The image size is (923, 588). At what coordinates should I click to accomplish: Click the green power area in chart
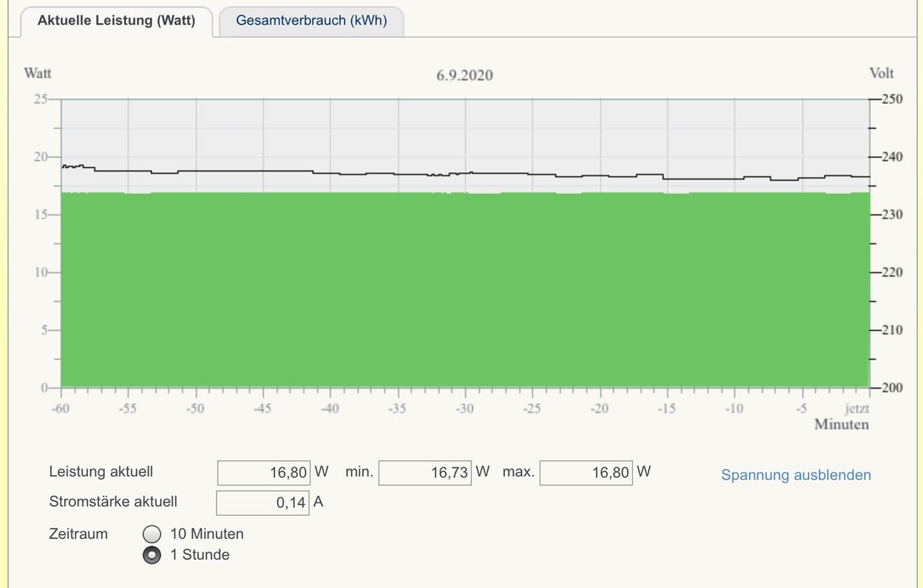click(462, 292)
